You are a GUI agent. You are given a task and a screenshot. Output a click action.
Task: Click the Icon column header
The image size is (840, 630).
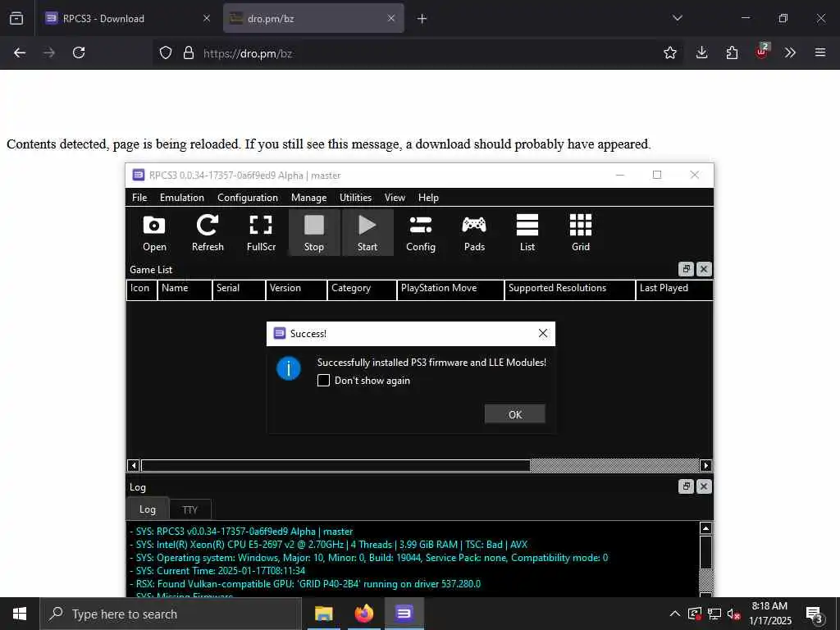pyautogui.click(x=141, y=288)
